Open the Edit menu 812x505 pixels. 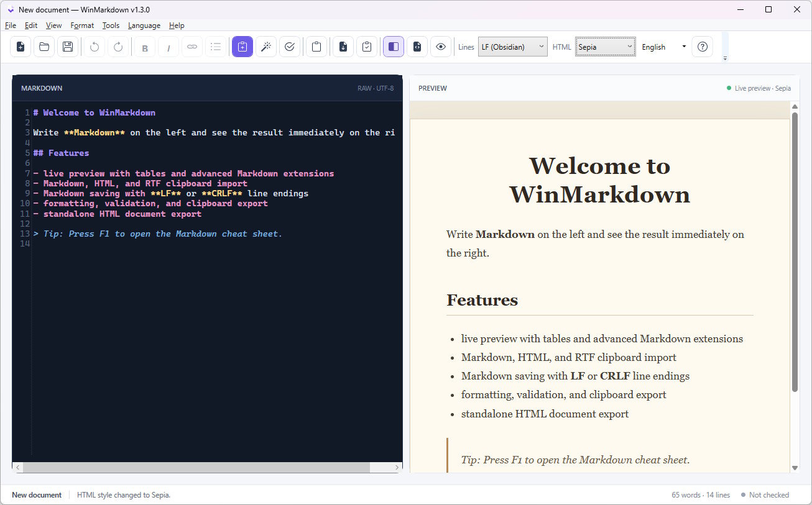[x=31, y=25]
